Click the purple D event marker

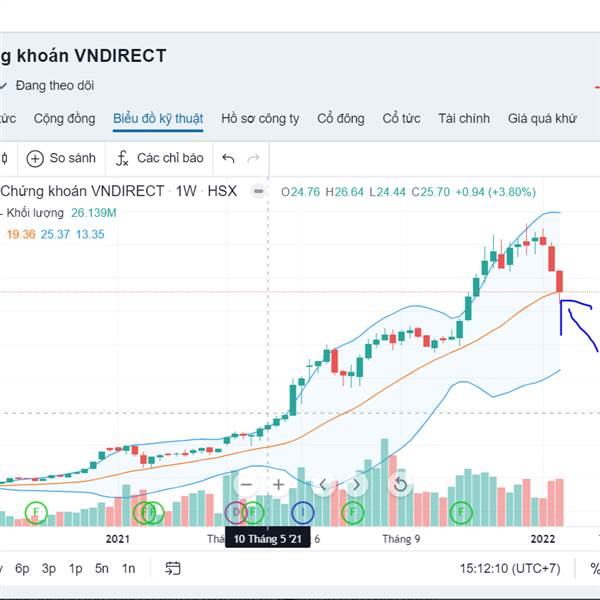point(235,512)
